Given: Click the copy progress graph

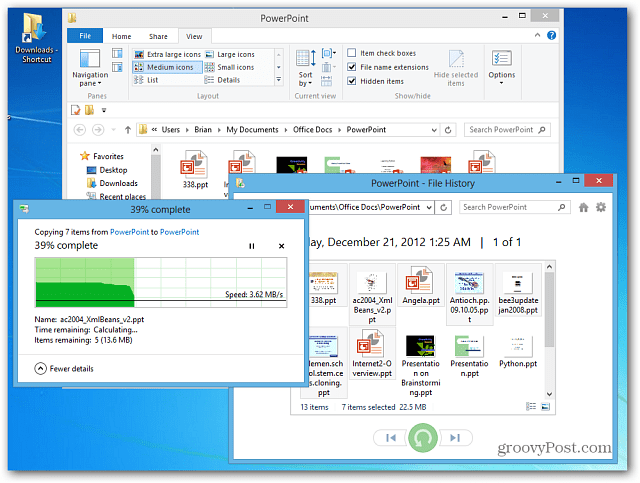Looking at the screenshot, I should 161,282.
